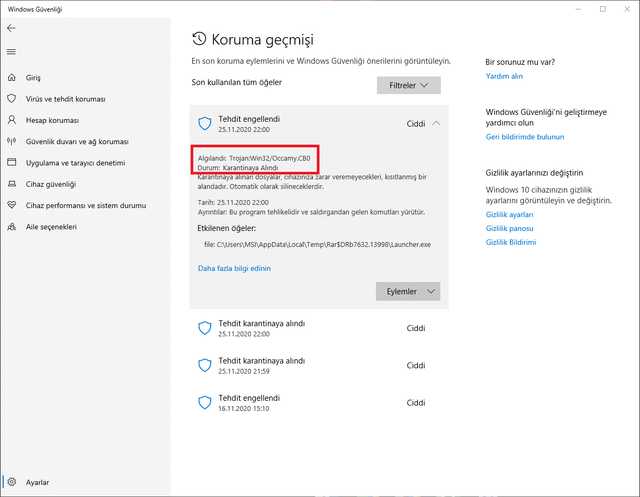Open Cihaz performansı ve sistem durumu
This screenshot has height=497, width=640.
click(86, 205)
